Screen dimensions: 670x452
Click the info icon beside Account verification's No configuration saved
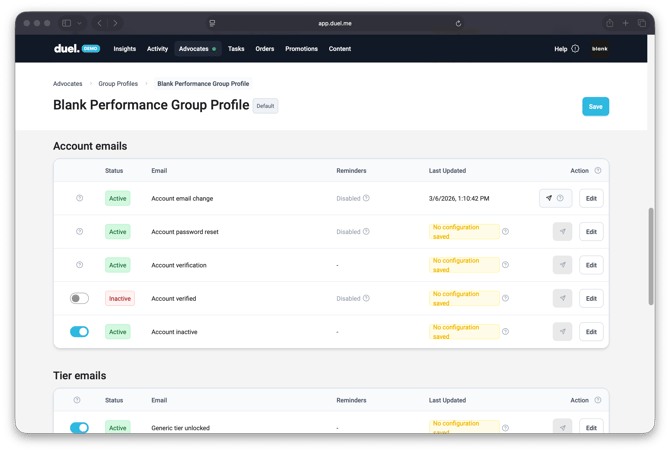point(505,265)
